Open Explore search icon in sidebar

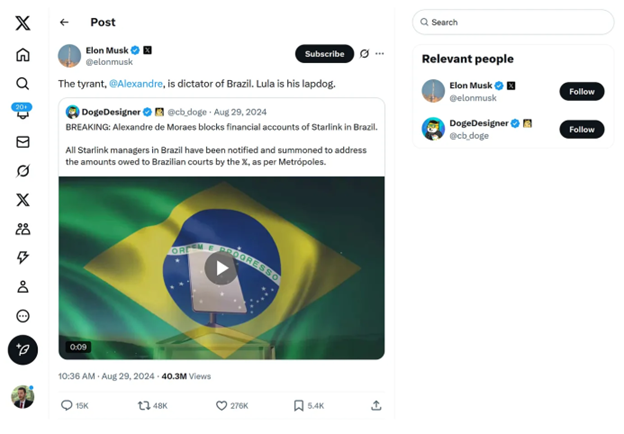(22, 84)
